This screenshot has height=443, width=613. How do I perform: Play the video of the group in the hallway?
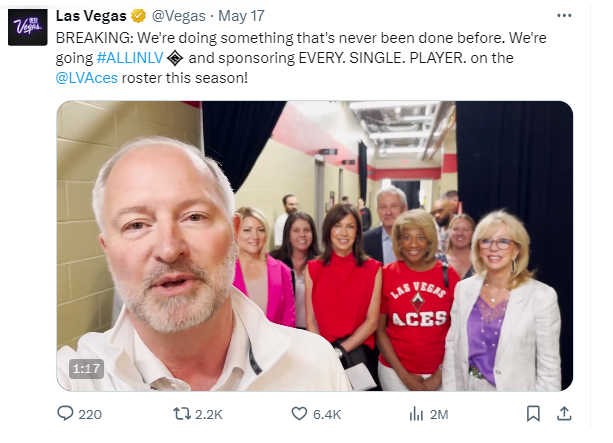pyautogui.click(x=314, y=245)
